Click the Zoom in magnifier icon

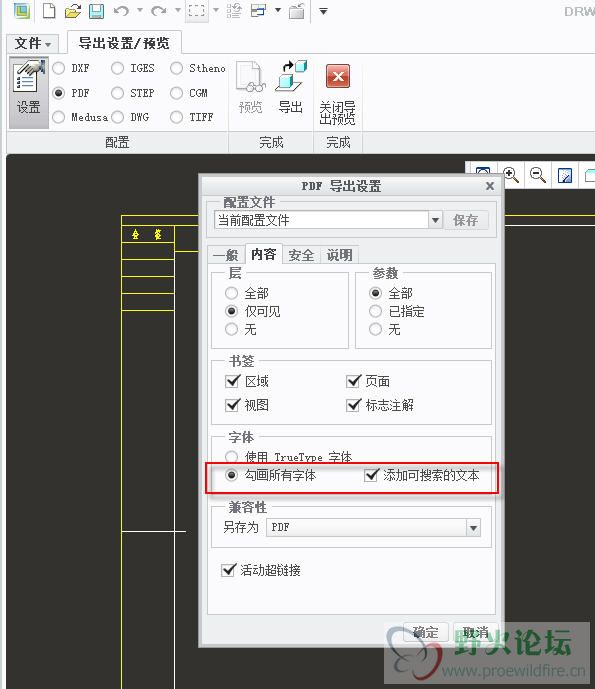click(511, 175)
